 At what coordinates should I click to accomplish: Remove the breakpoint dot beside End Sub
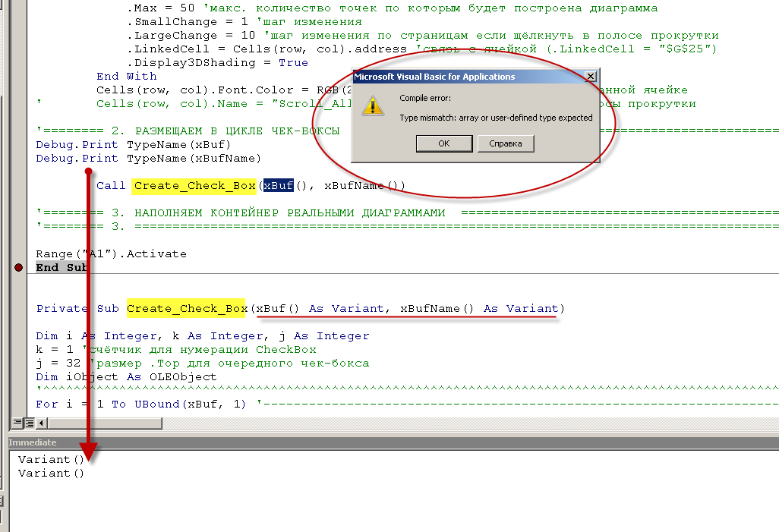tap(18, 268)
